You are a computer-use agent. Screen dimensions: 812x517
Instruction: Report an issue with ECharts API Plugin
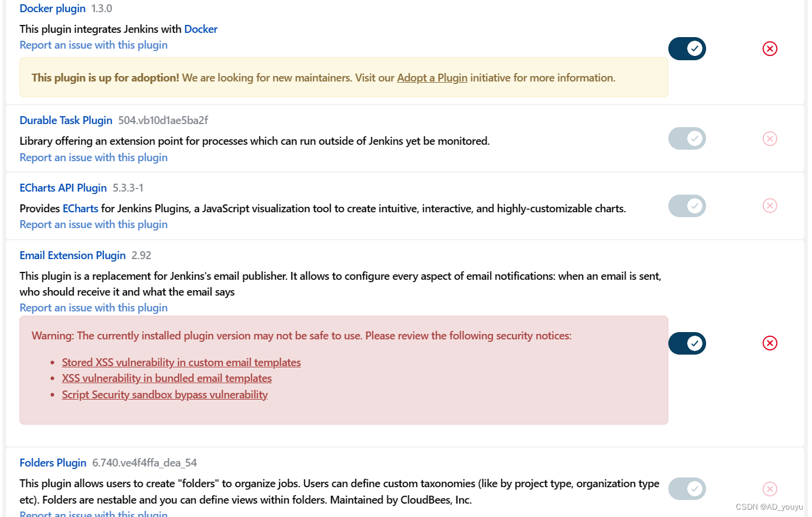click(x=94, y=224)
